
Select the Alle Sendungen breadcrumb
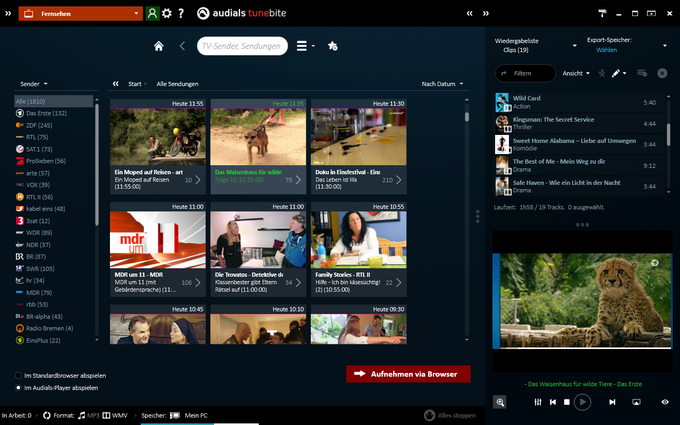(177, 84)
